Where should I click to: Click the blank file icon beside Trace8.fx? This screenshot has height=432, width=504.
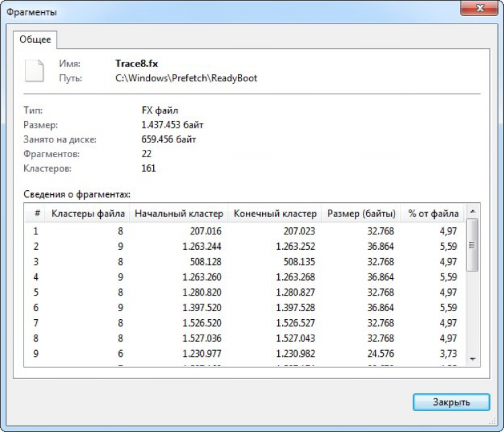[x=34, y=71]
